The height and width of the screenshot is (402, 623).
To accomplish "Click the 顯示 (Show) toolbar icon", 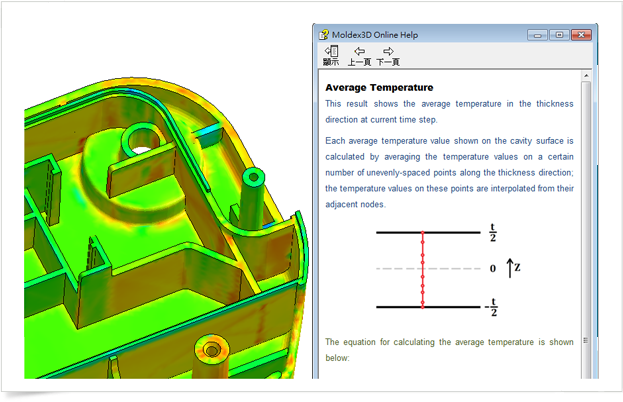I will [331, 56].
